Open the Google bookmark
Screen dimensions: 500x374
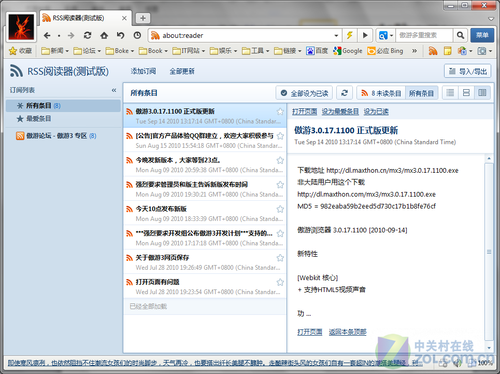coord(348,51)
